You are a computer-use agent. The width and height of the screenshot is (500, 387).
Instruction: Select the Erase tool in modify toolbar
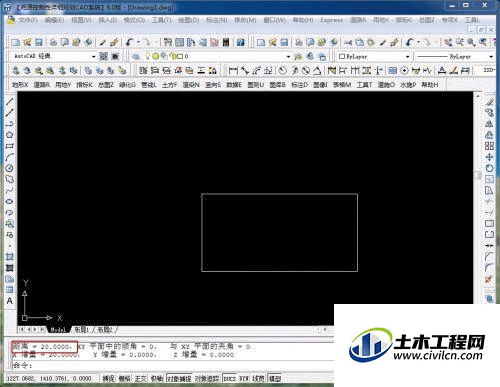489,102
